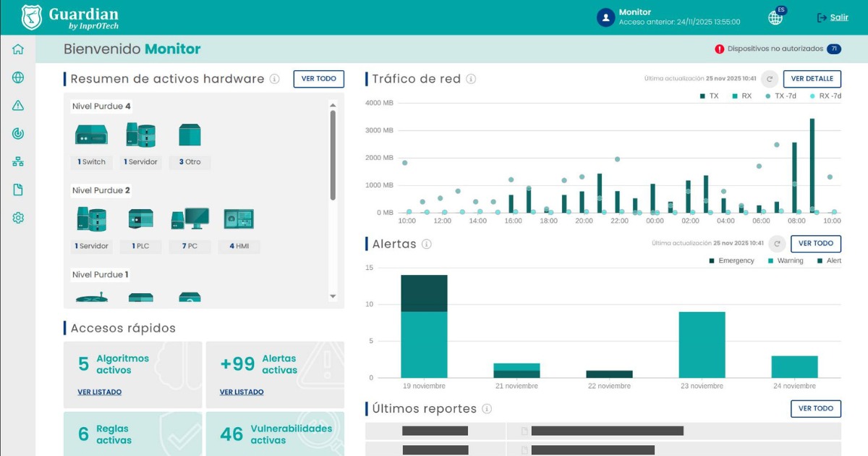
Task: Select the 7 PC asset tile
Action: click(x=190, y=228)
